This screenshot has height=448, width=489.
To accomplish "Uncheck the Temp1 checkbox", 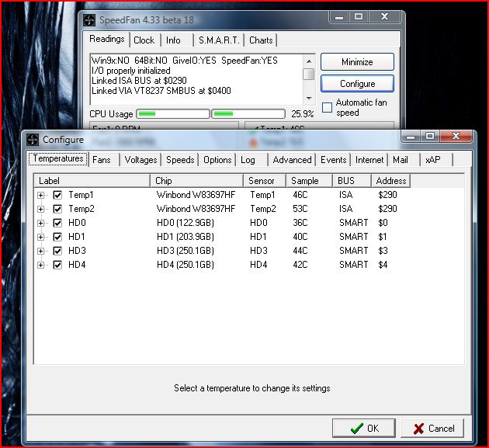I will 57,196.
